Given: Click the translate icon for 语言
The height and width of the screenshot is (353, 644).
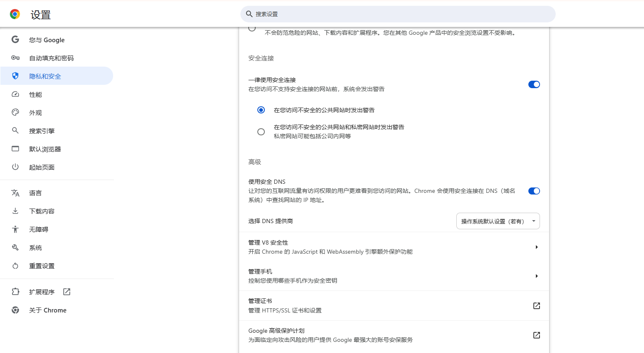Looking at the screenshot, I should [15, 193].
